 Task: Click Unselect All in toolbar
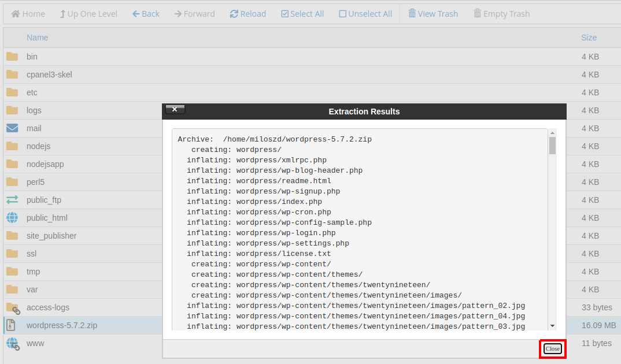coord(365,14)
